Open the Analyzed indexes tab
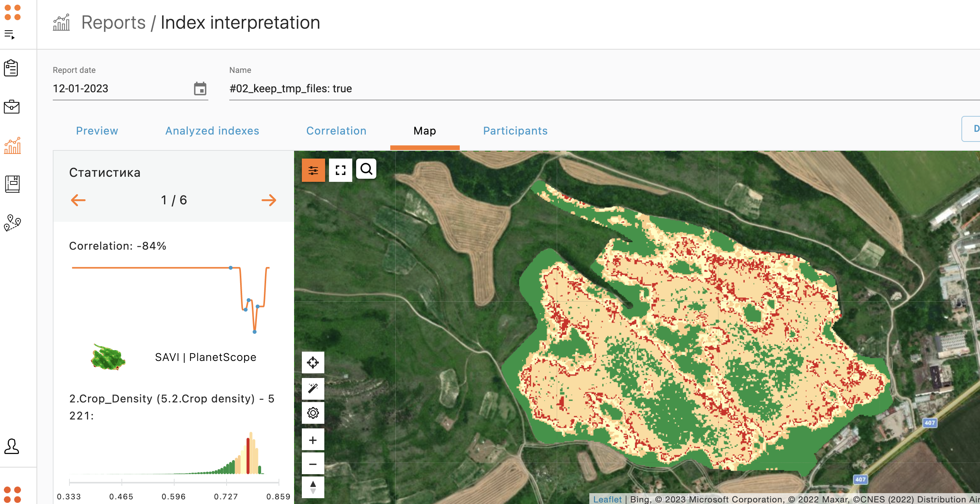Viewport: 980px width, 504px height. tap(212, 131)
